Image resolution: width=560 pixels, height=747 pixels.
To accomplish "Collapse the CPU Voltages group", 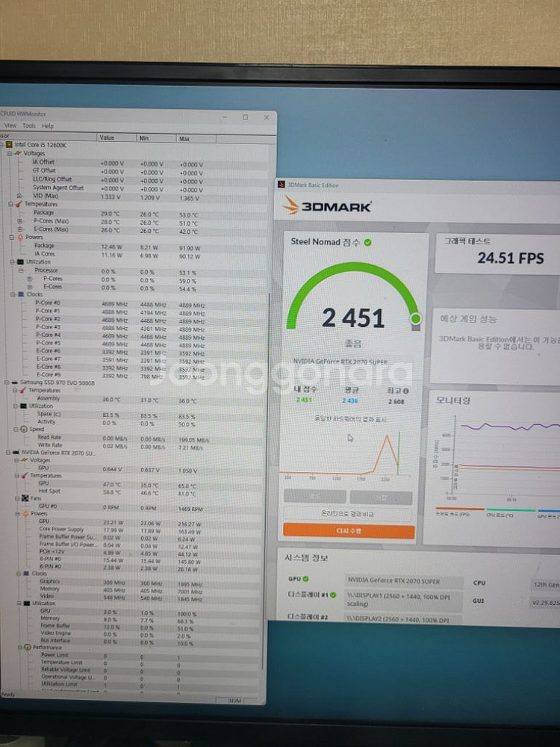I will point(9,153).
